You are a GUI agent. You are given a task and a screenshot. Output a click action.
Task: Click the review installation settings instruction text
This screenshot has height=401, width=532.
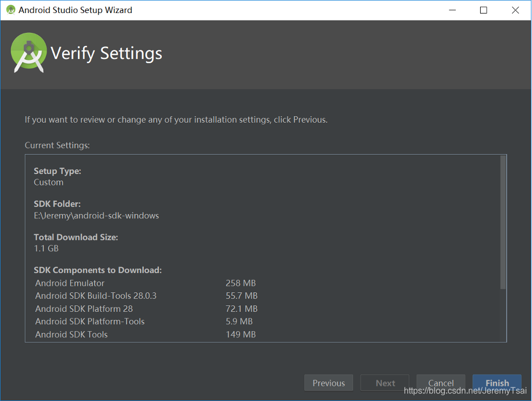(x=176, y=120)
